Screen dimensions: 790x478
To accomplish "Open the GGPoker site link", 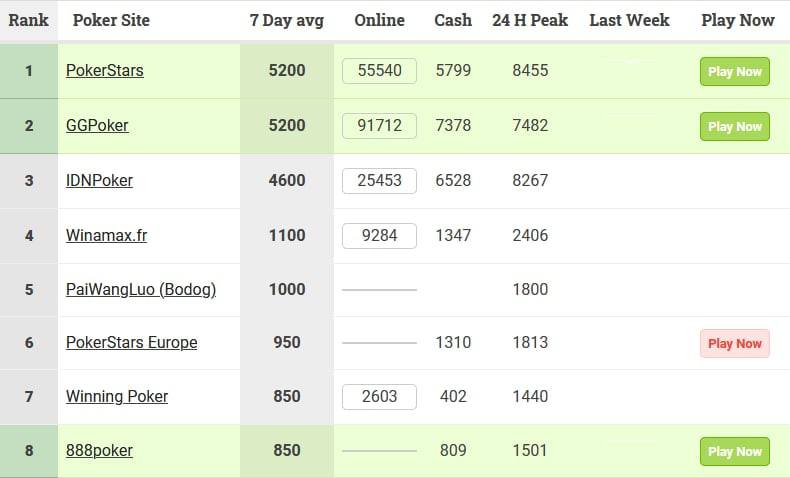I will pos(97,126).
